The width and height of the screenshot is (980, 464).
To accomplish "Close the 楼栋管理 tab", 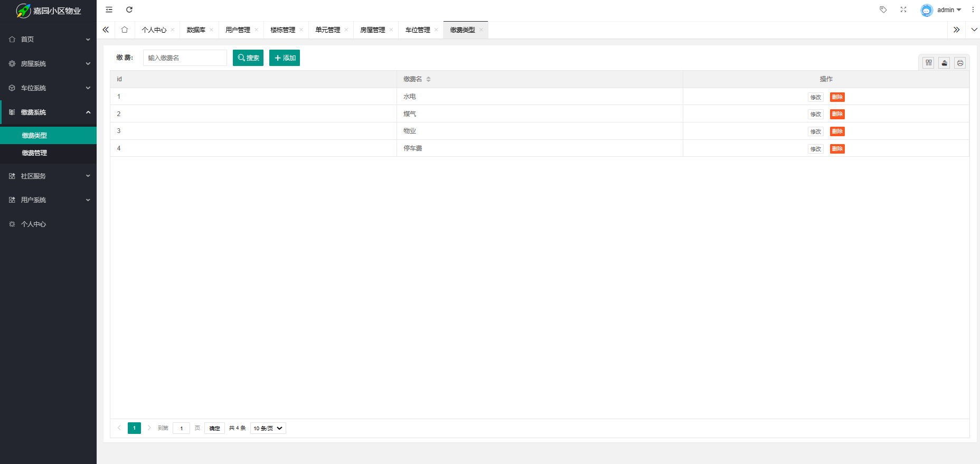I will 301,30.
